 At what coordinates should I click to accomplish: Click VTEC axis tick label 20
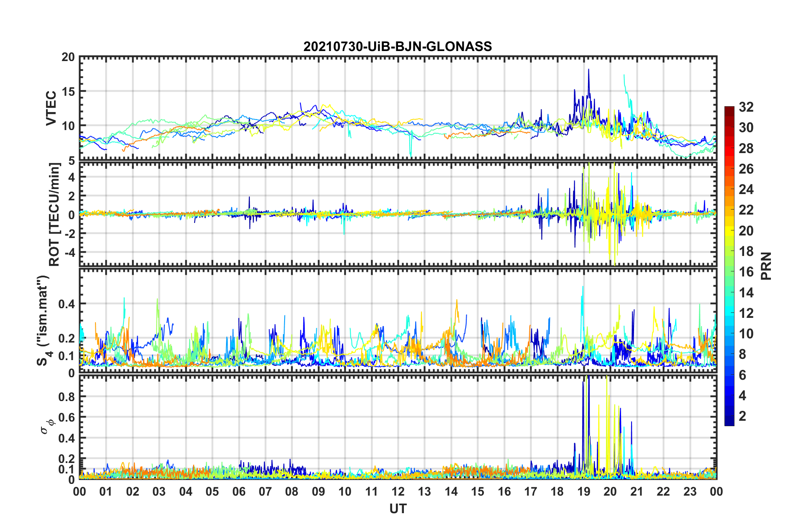click(68, 57)
